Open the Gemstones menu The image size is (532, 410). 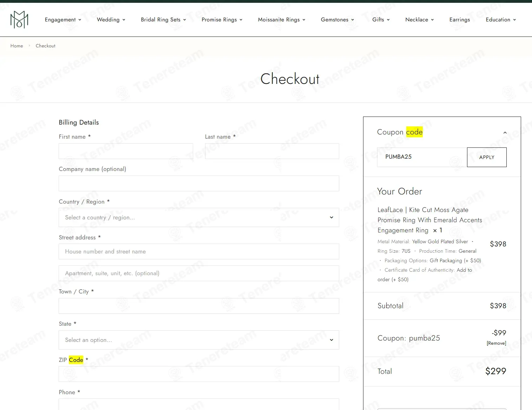pyautogui.click(x=337, y=20)
